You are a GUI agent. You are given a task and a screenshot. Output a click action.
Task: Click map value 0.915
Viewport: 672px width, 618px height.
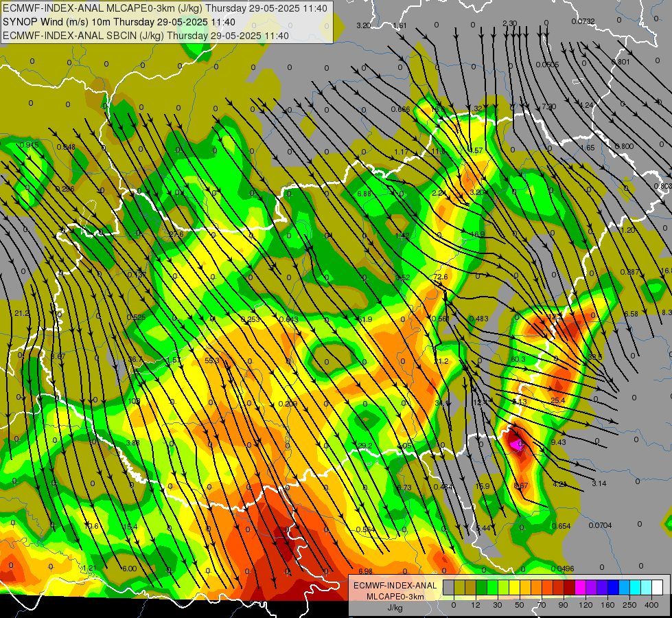[29, 145]
